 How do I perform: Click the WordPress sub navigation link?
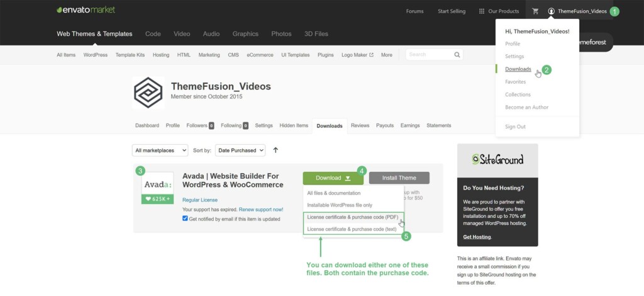coord(96,55)
